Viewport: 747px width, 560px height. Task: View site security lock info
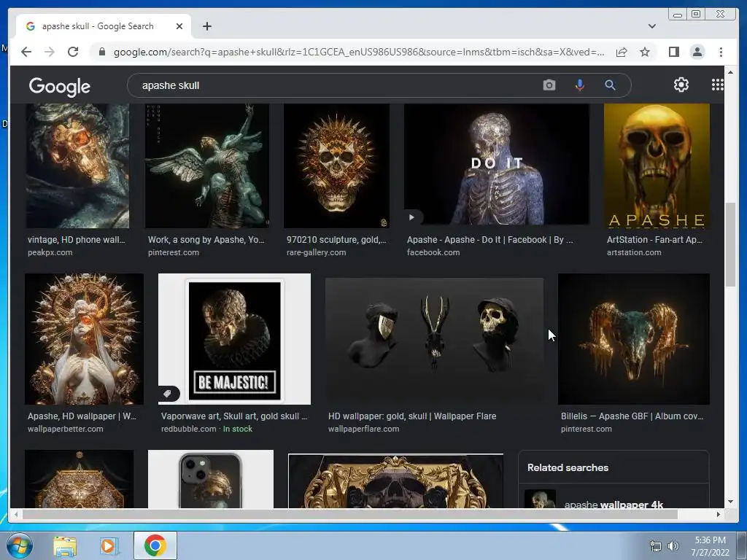tap(102, 52)
